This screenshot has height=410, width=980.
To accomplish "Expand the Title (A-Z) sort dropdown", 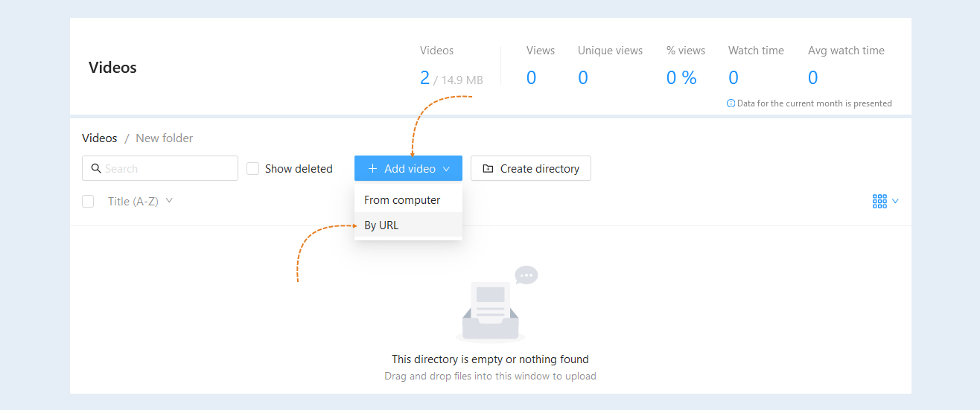I will click(x=169, y=200).
